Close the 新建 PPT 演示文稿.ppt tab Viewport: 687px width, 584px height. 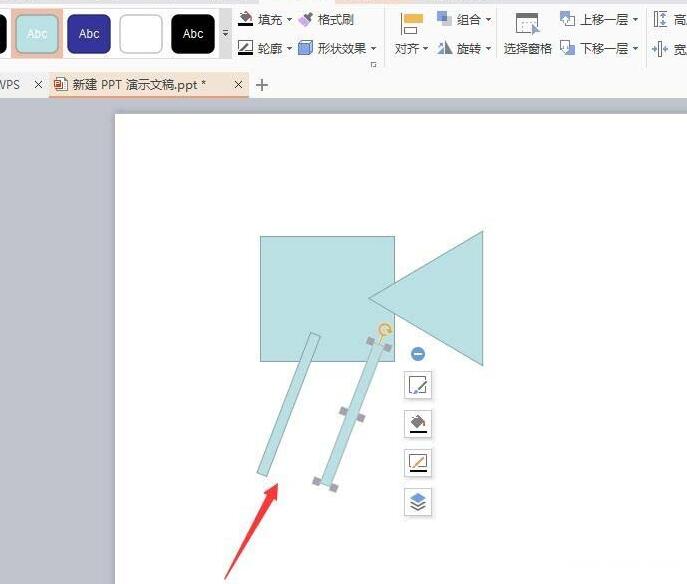[238, 85]
